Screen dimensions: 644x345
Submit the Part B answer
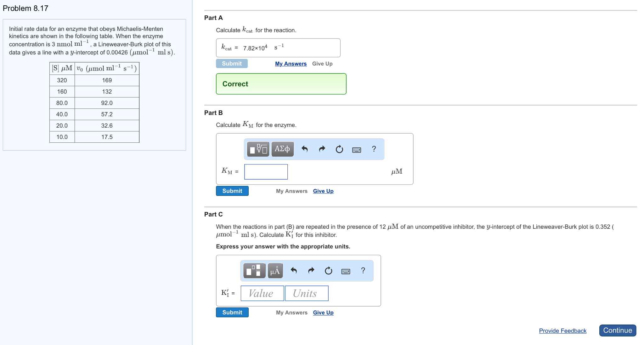click(232, 191)
